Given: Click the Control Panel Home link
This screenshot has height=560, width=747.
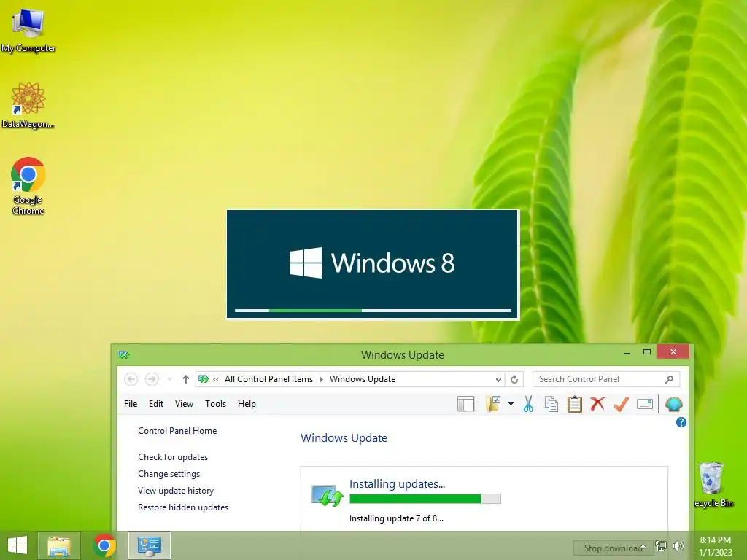Looking at the screenshot, I should point(177,430).
